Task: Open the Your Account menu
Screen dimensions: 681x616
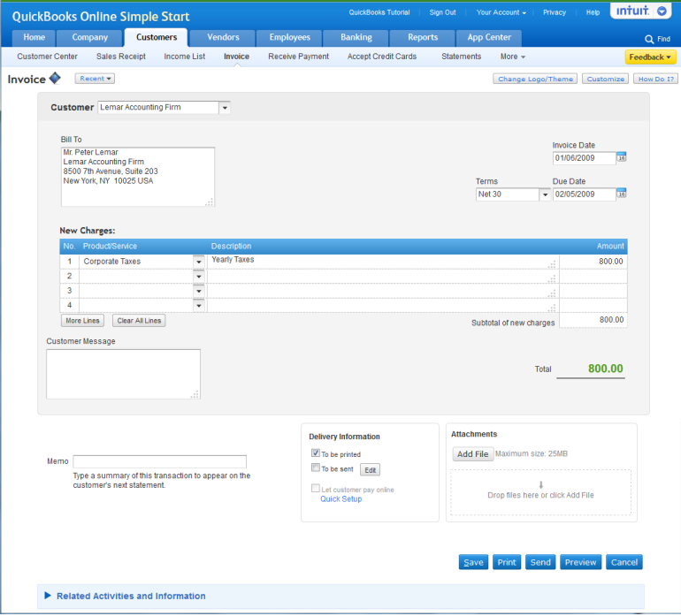Action: click(x=501, y=12)
